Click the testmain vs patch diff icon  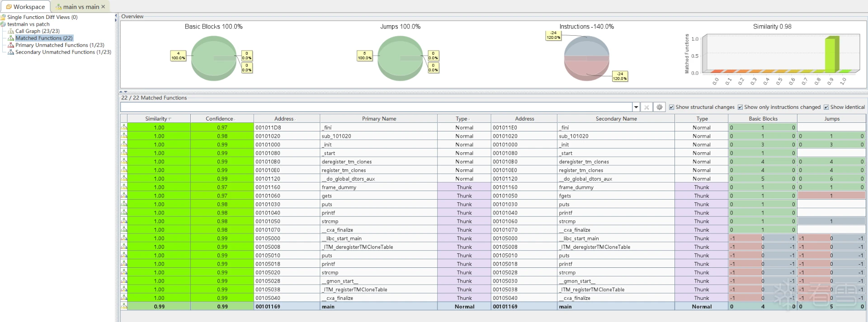tap(3, 24)
